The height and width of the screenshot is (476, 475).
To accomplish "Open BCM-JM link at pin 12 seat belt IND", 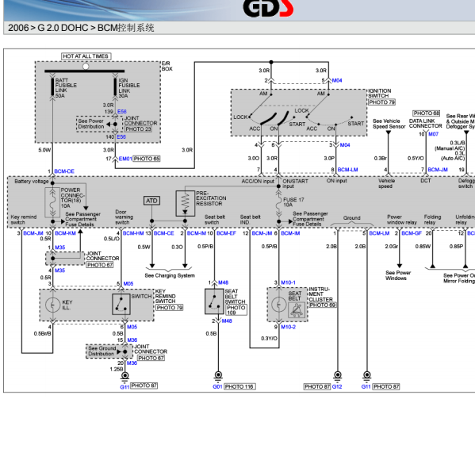I will (x=262, y=233).
